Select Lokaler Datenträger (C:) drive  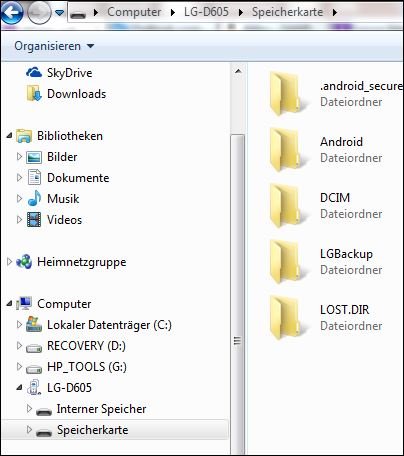[x=109, y=325]
